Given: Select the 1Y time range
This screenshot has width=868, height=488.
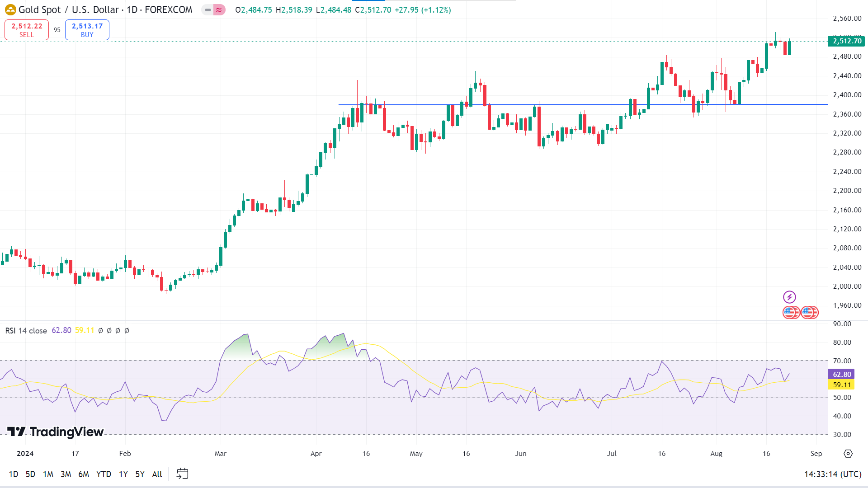Looking at the screenshot, I should [x=123, y=474].
